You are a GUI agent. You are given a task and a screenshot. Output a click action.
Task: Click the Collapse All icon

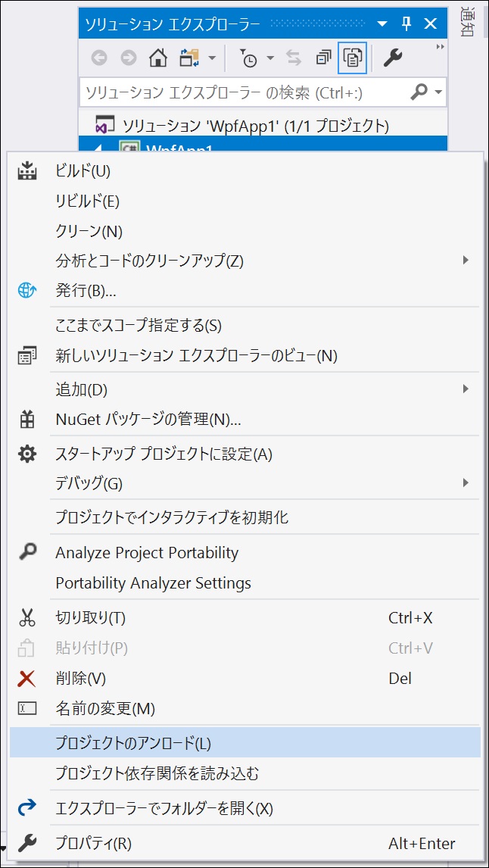[324, 58]
